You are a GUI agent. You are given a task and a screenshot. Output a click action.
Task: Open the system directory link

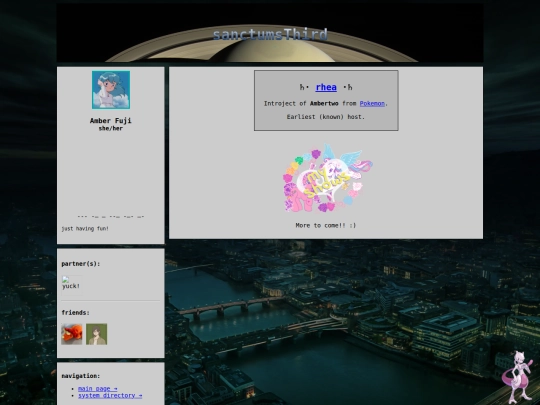(110, 395)
